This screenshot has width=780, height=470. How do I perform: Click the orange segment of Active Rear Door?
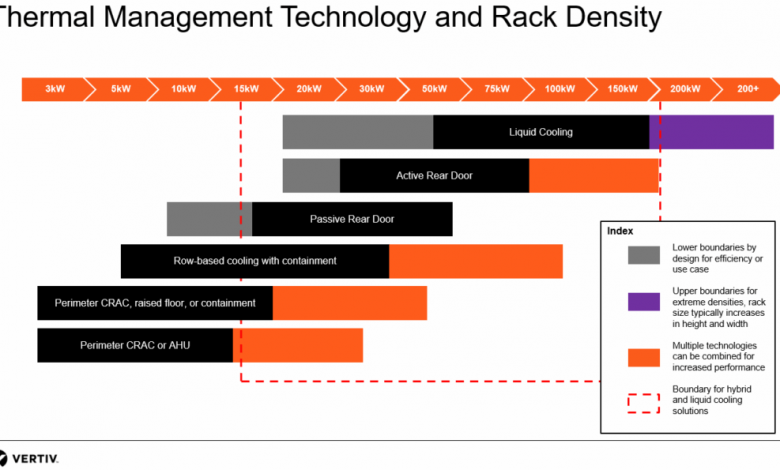point(594,176)
